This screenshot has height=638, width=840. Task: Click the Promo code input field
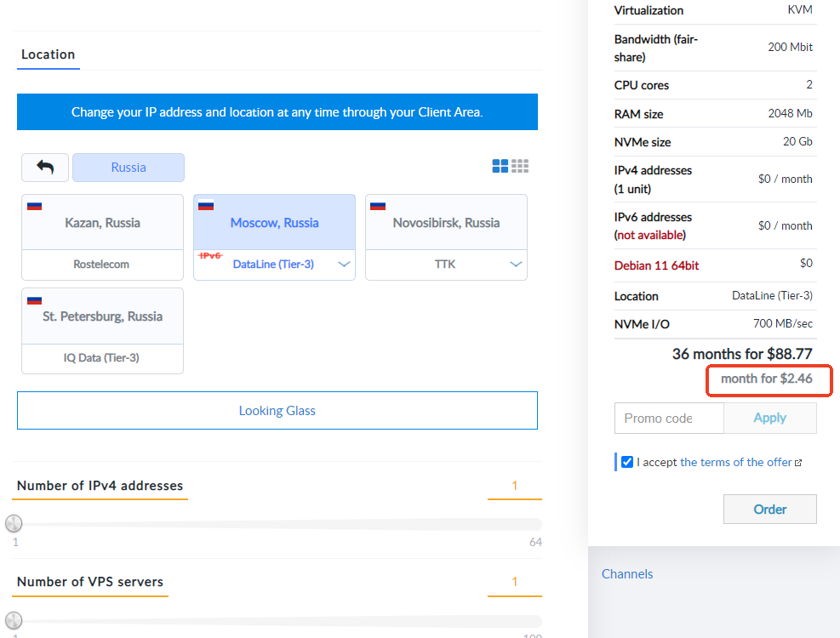pos(669,419)
